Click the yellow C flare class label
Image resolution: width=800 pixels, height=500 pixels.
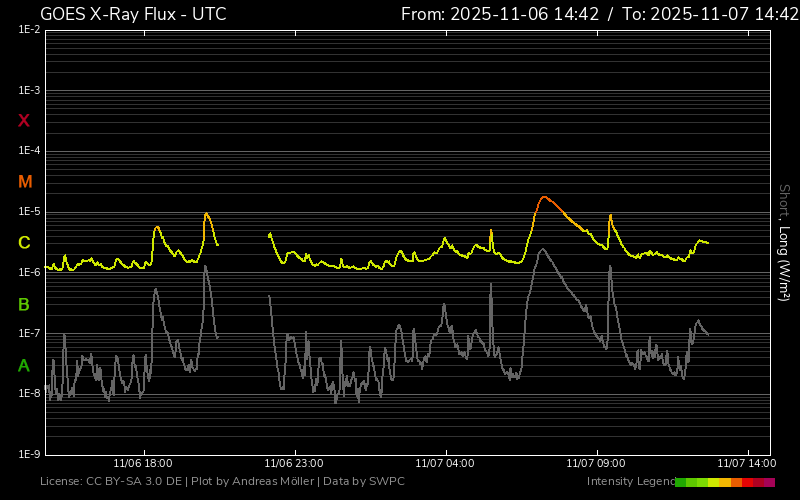coord(24,243)
